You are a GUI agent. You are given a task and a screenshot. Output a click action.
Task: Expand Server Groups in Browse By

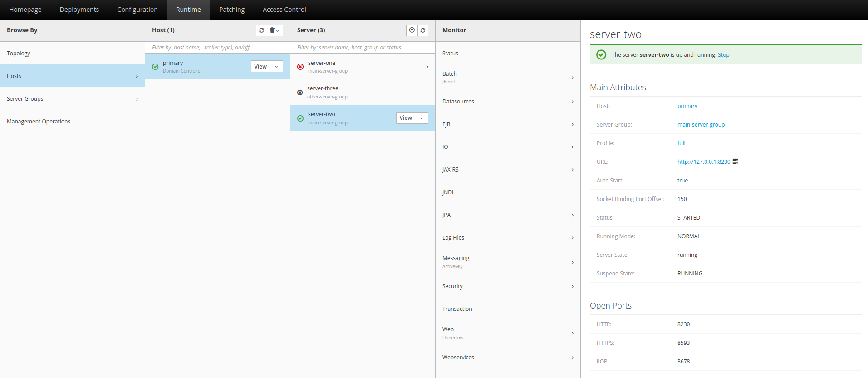click(72, 99)
